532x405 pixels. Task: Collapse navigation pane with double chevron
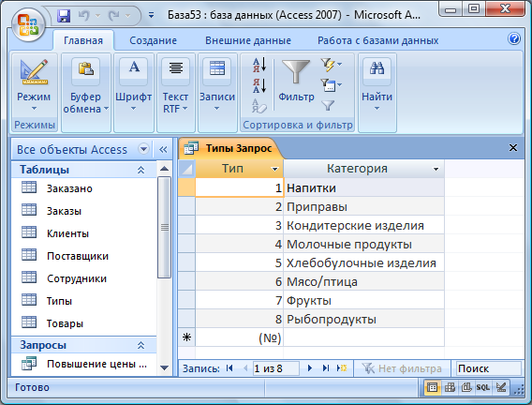pyautogui.click(x=163, y=149)
